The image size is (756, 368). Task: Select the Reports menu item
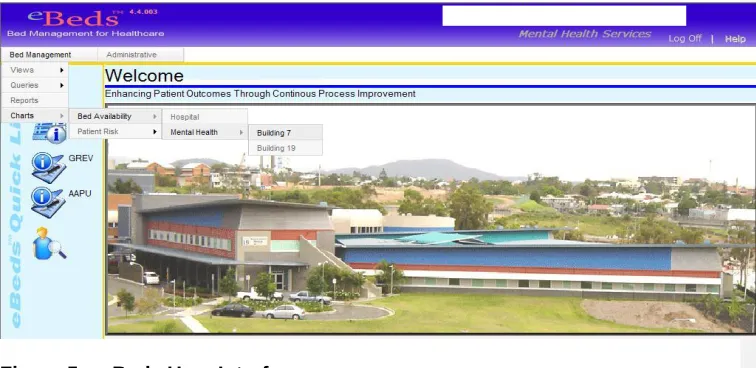(x=34, y=100)
